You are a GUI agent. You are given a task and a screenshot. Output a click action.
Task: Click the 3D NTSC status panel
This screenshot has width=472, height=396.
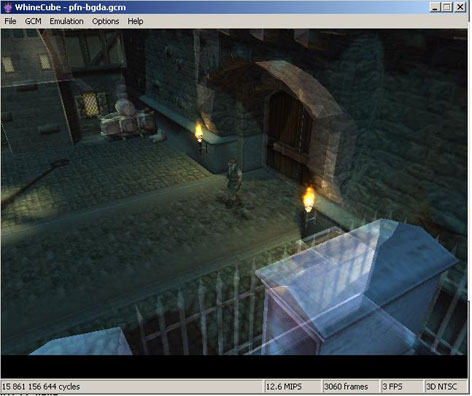click(444, 387)
